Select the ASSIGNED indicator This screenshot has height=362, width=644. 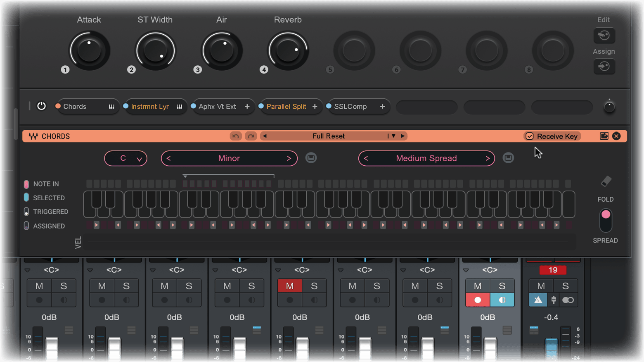click(x=26, y=226)
